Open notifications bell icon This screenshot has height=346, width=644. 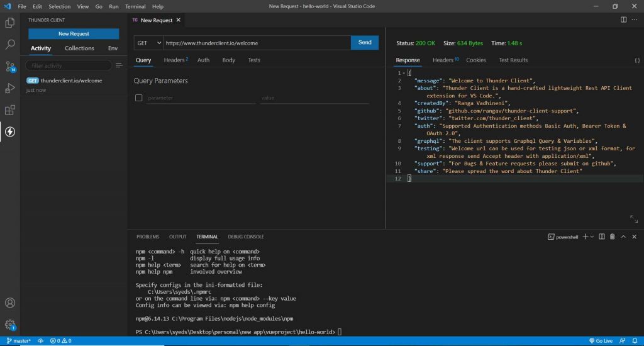(635, 341)
